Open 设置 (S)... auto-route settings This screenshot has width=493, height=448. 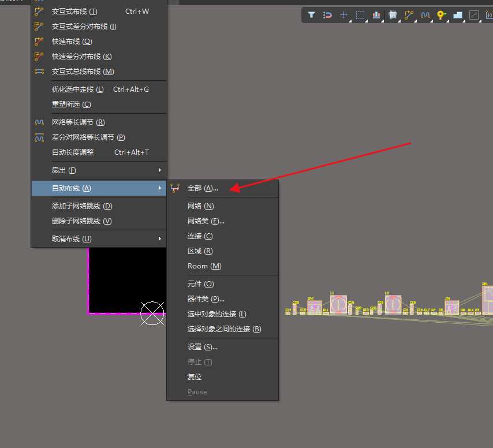point(223,347)
